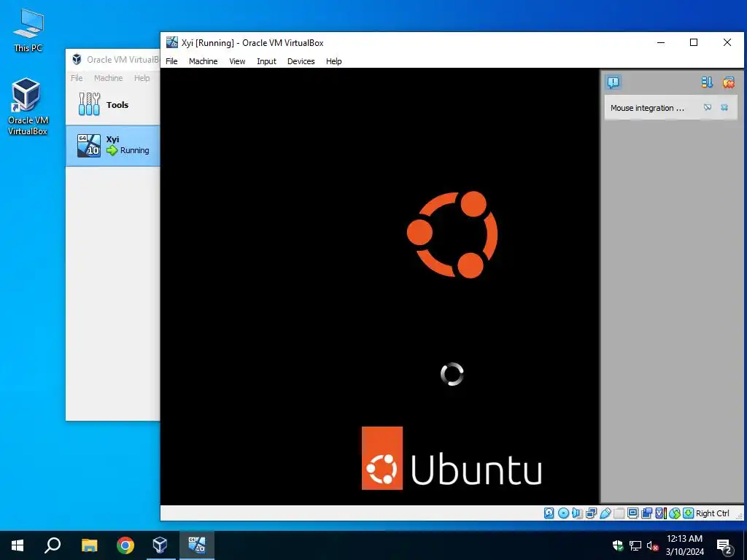Click the display settings status icon
747x560 pixels.
coord(632,513)
